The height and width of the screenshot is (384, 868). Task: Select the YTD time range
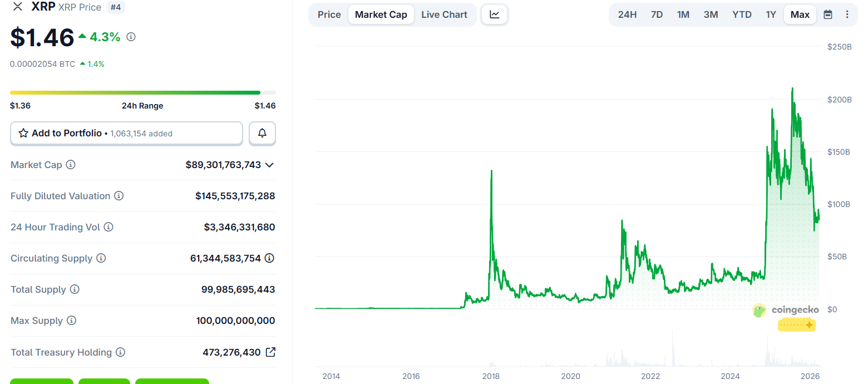742,14
